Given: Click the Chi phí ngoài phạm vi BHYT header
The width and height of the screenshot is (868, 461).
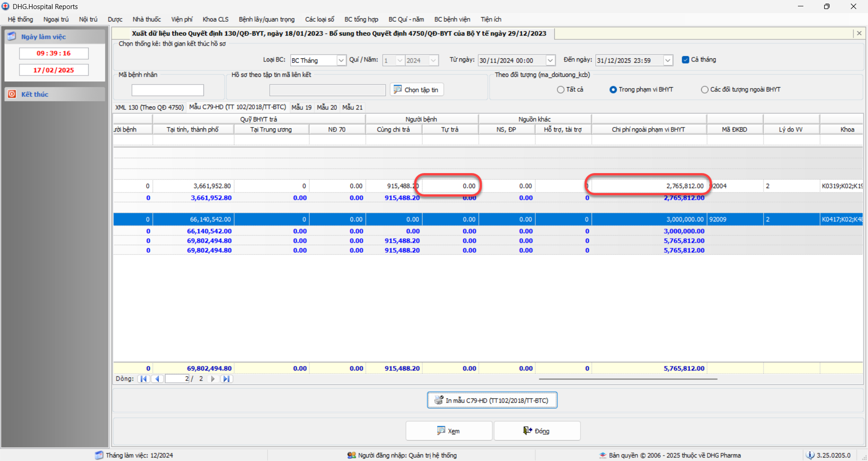Looking at the screenshot, I should pyautogui.click(x=649, y=129).
